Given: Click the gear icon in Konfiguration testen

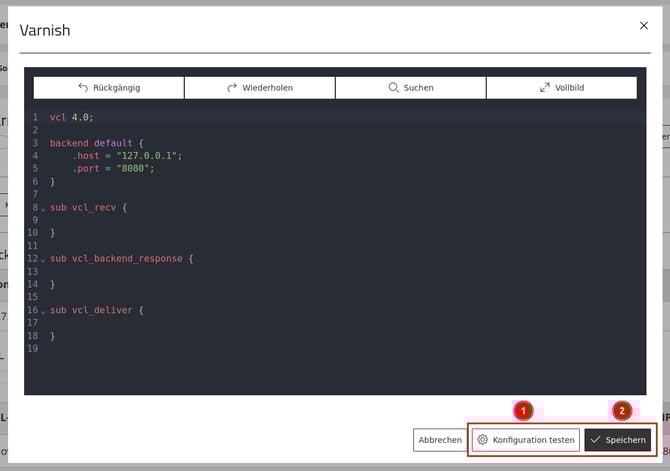Looking at the screenshot, I should [483, 440].
